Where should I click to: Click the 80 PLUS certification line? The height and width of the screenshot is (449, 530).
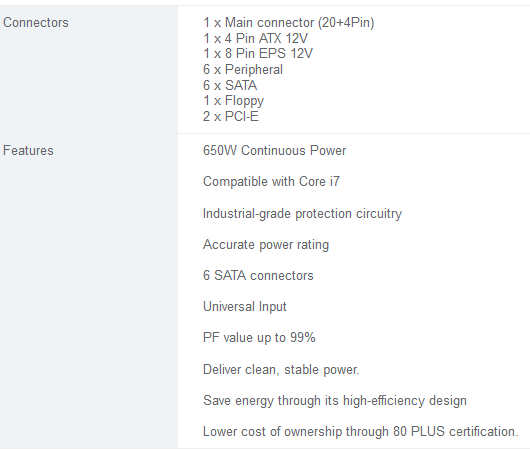pos(361,432)
